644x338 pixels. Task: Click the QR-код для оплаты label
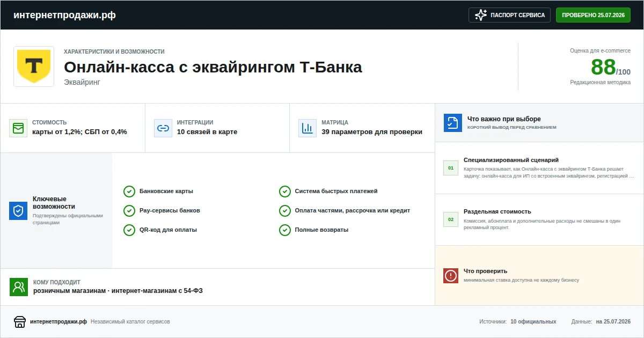coord(168,230)
